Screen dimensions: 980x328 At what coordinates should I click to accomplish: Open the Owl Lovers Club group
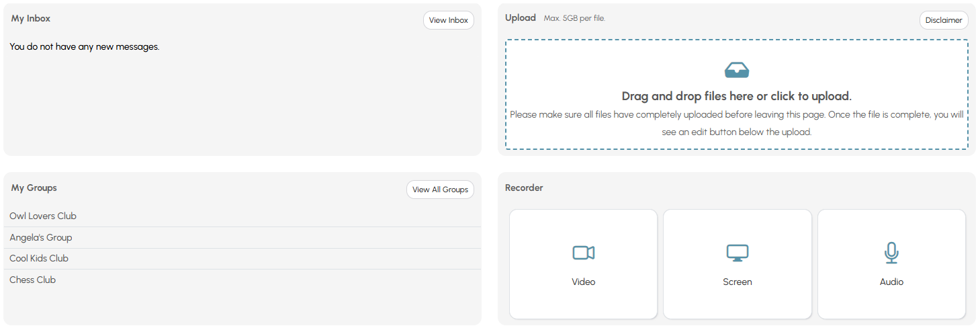click(43, 216)
